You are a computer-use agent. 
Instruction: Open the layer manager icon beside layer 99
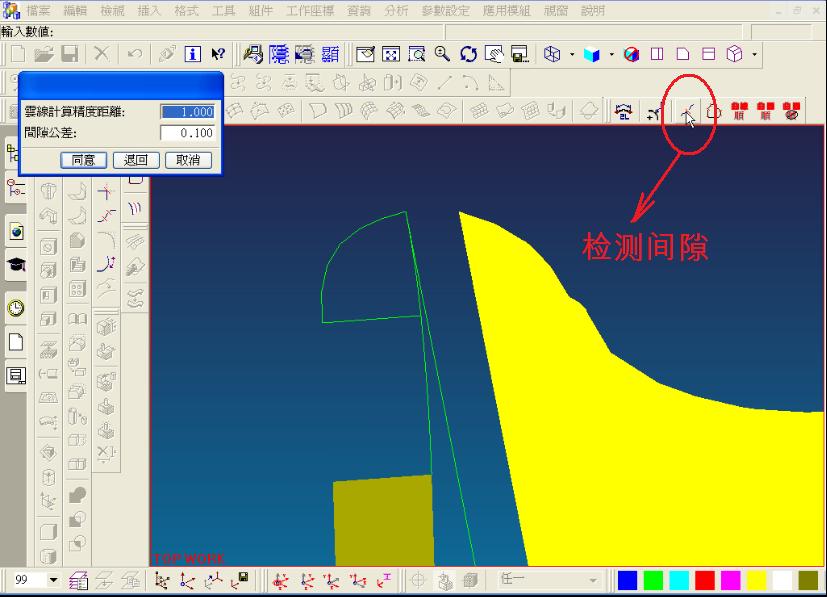click(79, 581)
